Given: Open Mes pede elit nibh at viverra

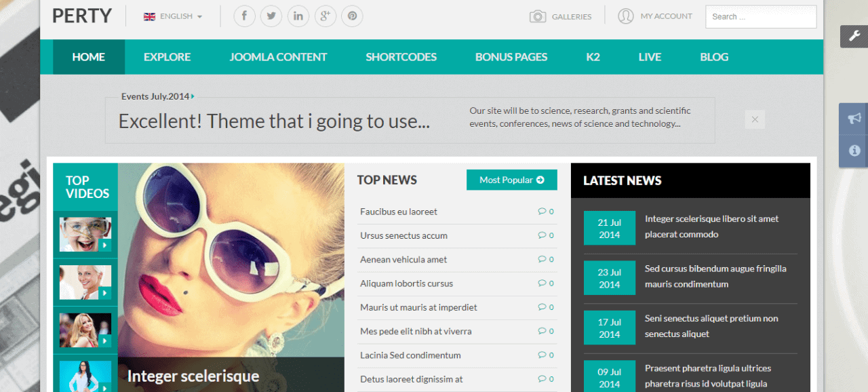Looking at the screenshot, I should pyautogui.click(x=416, y=331).
